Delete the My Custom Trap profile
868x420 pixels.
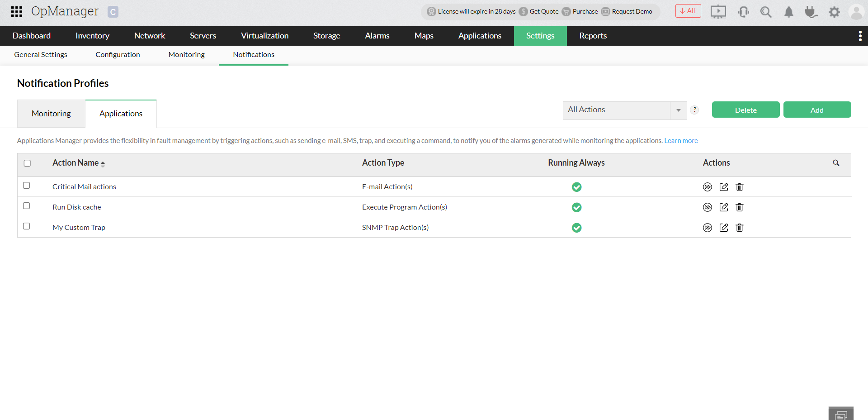pos(739,228)
